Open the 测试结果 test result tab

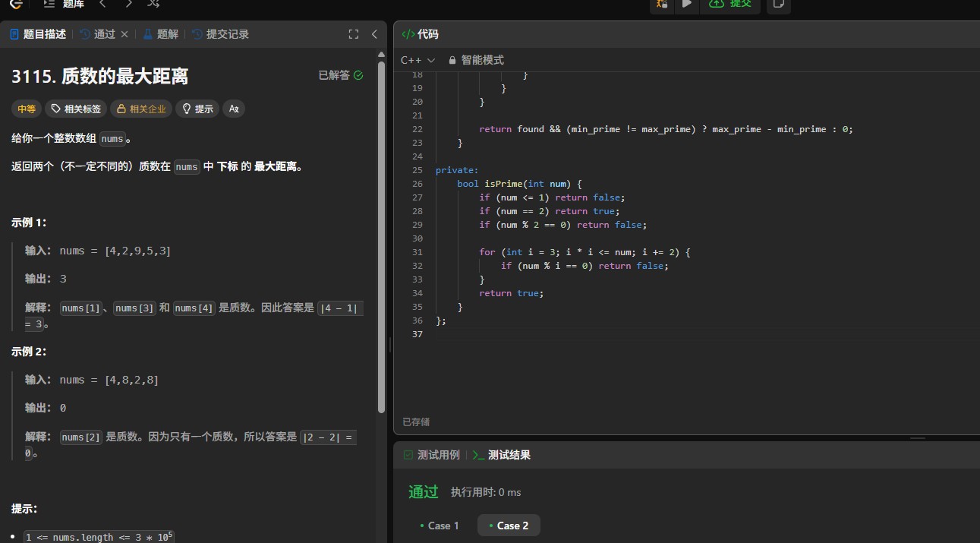[502, 455]
